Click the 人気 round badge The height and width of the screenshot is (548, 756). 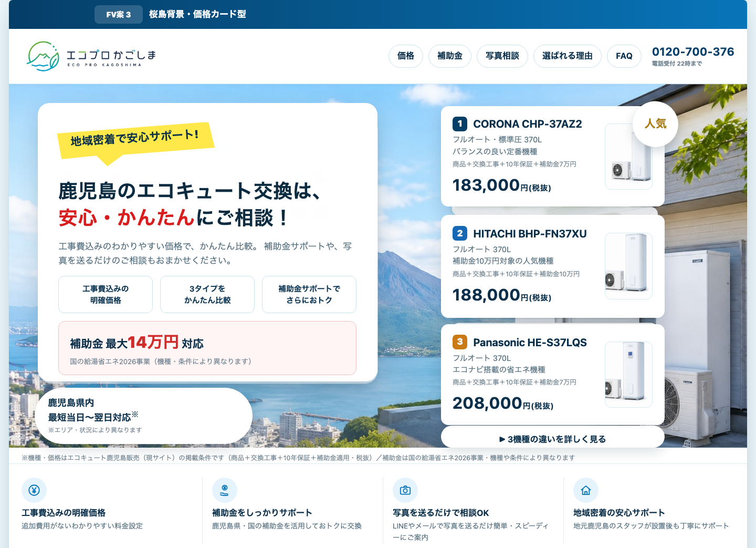click(x=656, y=124)
